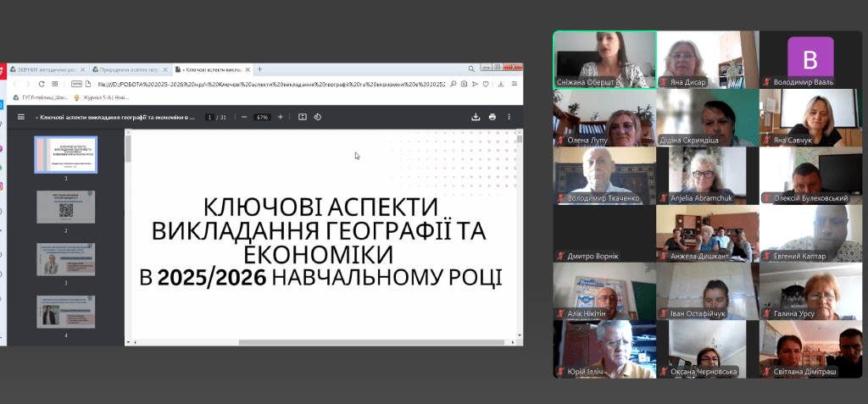The width and height of the screenshot is (868, 404).
Task: Open the Журнал 5-А bookmark
Action: 102,97
